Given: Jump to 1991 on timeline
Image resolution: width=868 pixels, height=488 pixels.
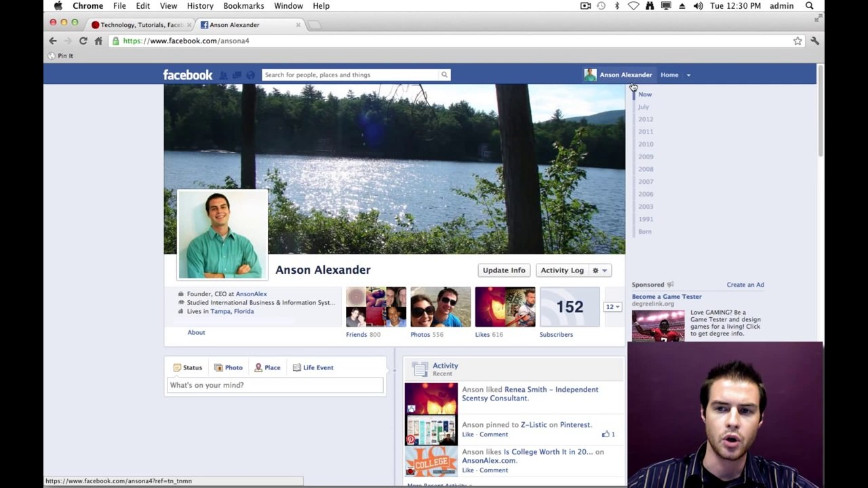Looking at the screenshot, I should pos(646,219).
